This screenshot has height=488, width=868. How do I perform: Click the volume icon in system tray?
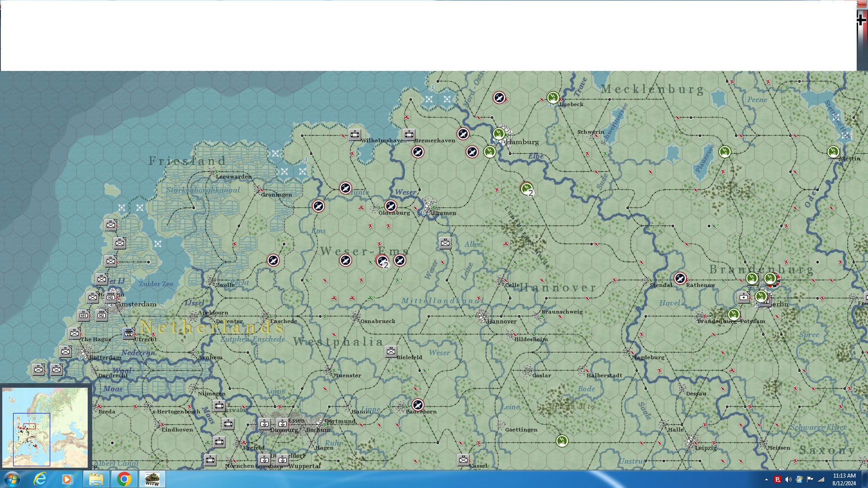coord(788,479)
